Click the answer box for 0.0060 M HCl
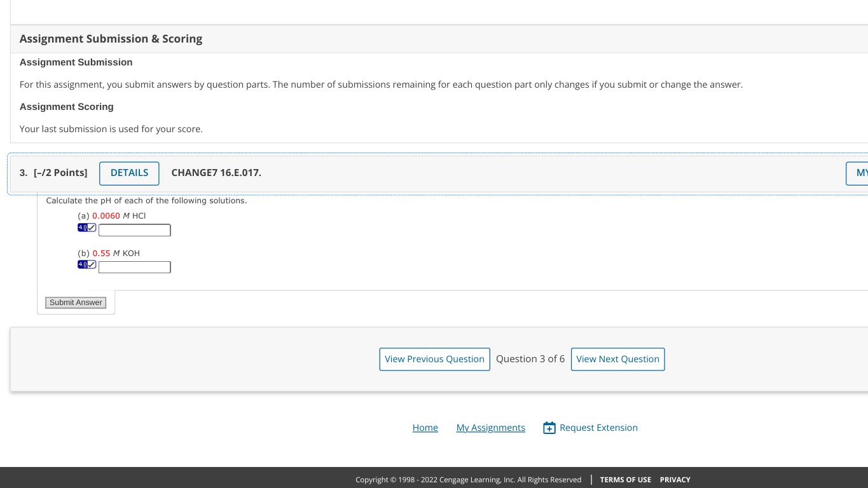This screenshot has height=488, width=868. click(134, 230)
